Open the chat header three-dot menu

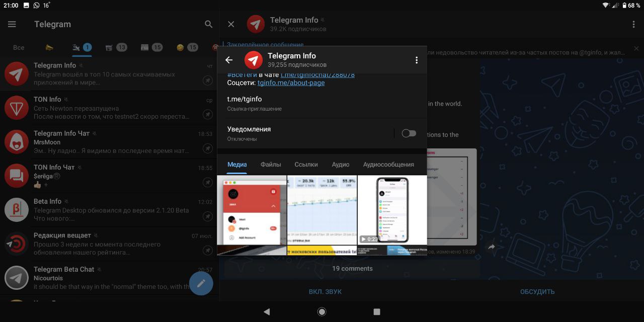(633, 24)
